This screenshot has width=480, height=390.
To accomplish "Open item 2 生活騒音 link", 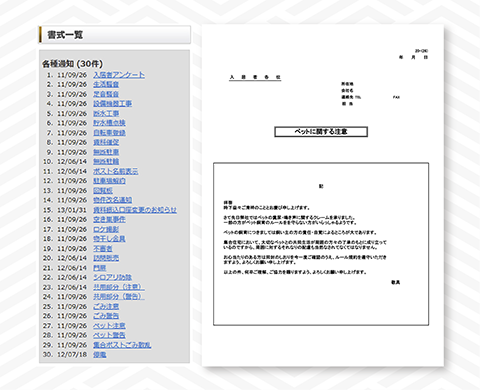I will click(106, 85).
